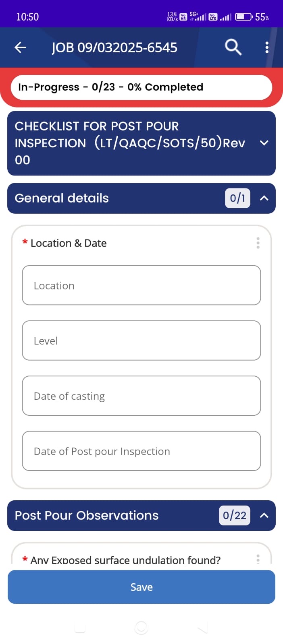The height and width of the screenshot is (644, 283).
Task: Tap the Post Pour Observations 0/22 badge
Action: tap(235, 515)
